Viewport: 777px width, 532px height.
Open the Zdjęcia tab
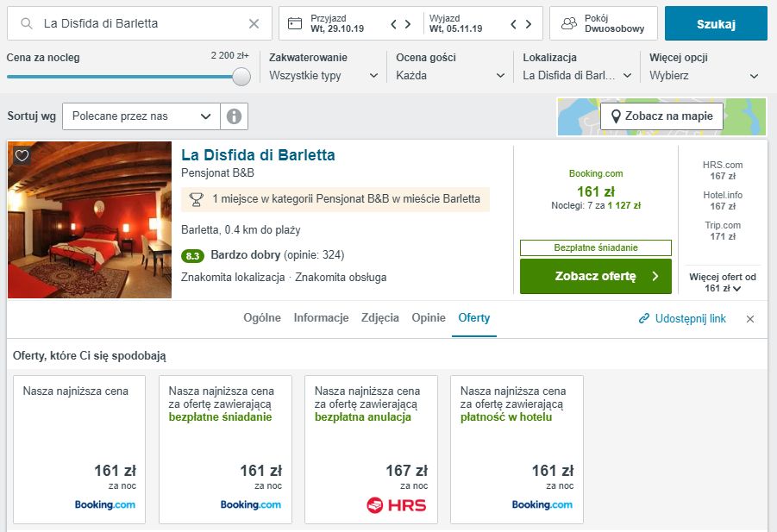[380, 318]
